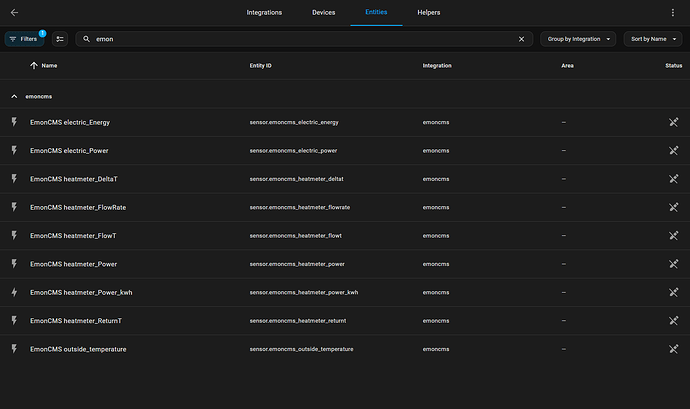The width and height of the screenshot is (690, 409).
Task: Open EmonCMS electric_Power entity
Action: pyautogui.click(x=69, y=151)
